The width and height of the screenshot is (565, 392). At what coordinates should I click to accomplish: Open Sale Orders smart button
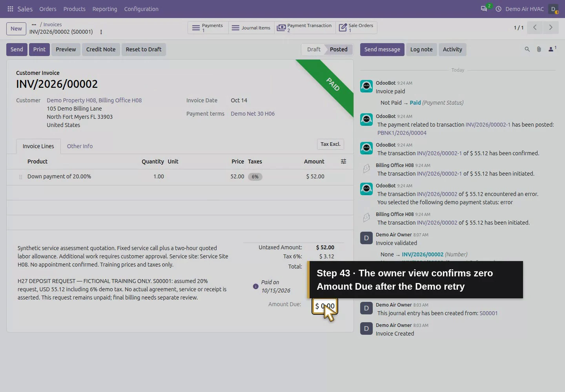[356, 28]
